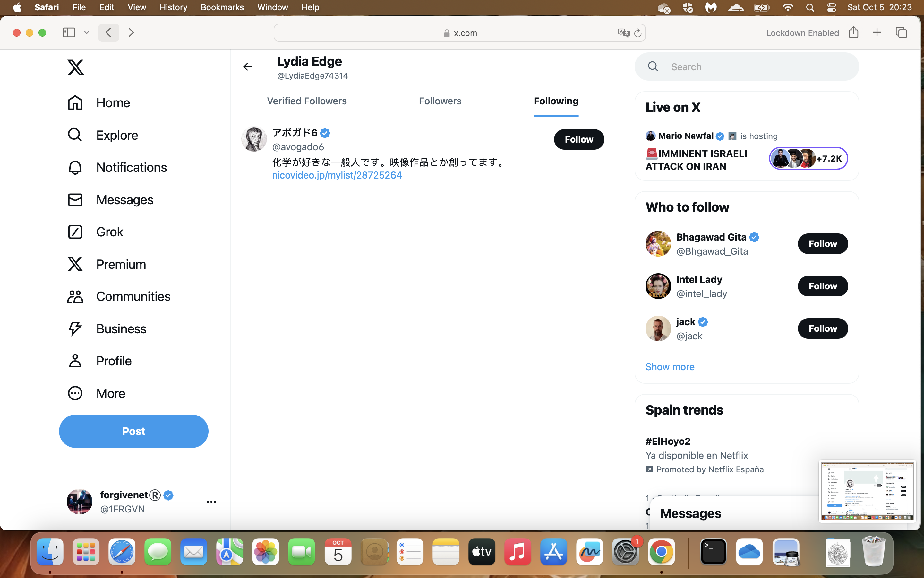Screen dimensions: 924x578
Task: Click the X logo in sidebar
Action: 76,67
